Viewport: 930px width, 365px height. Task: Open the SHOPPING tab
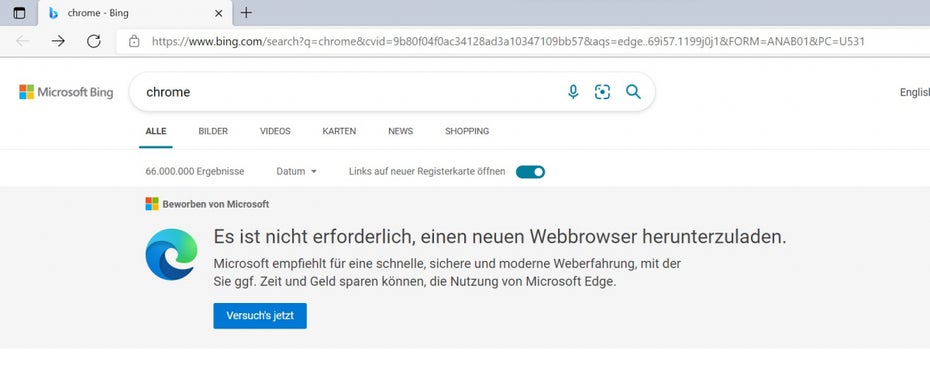click(x=467, y=131)
